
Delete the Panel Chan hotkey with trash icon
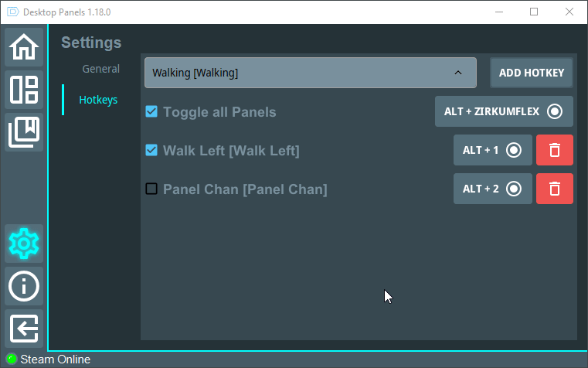pyautogui.click(x=555, y=189)
